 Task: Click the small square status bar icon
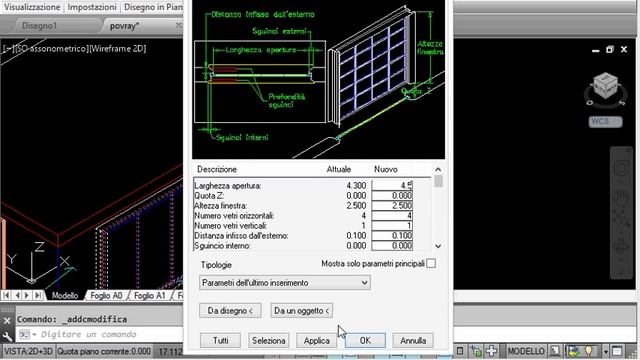tap(460, 351)
